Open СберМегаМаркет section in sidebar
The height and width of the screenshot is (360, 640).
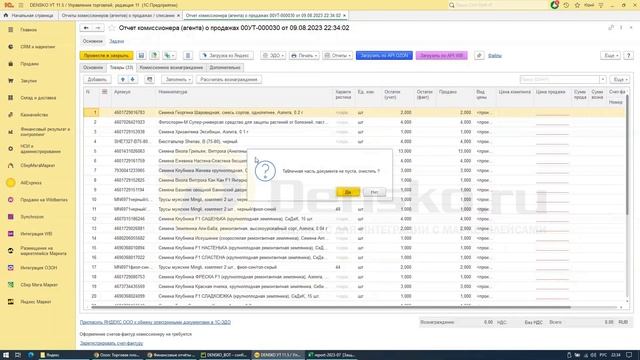pyautogui.click(x=38, y=166)
